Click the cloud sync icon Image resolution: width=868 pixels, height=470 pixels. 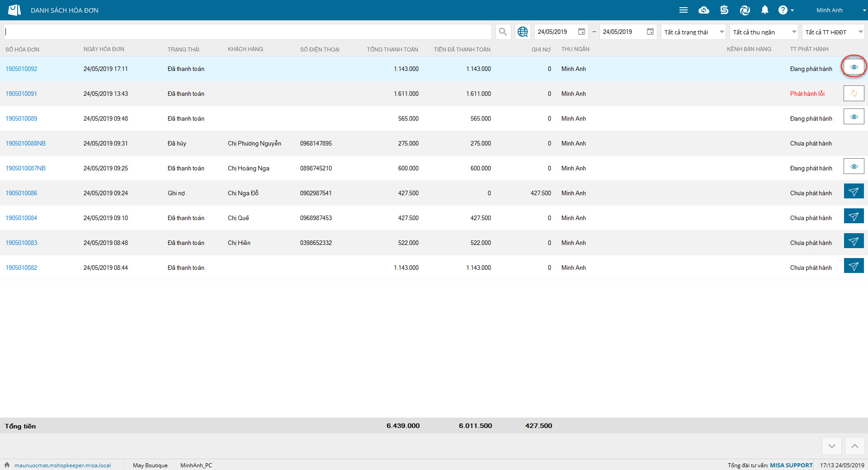click(x=703, y=10)
